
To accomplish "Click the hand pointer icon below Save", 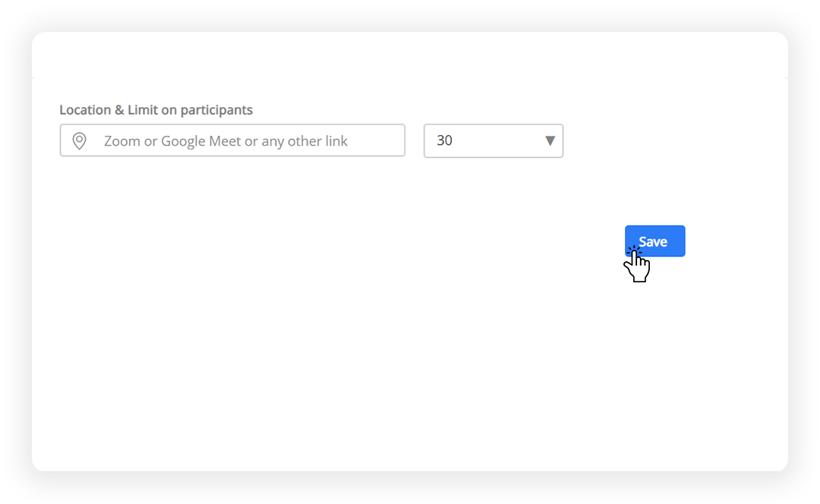I will 637,265.
